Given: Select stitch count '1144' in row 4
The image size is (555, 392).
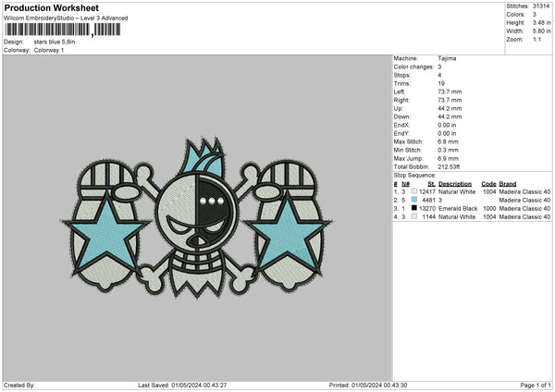Looking at the screenshot, I should click(428, 217).
